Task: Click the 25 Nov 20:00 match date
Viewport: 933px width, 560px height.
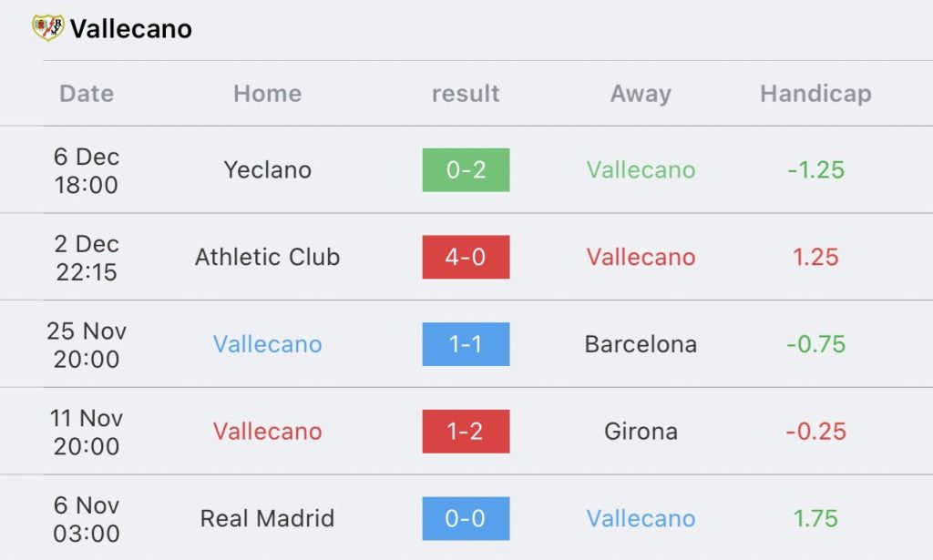Action: (x=87, y=345)
